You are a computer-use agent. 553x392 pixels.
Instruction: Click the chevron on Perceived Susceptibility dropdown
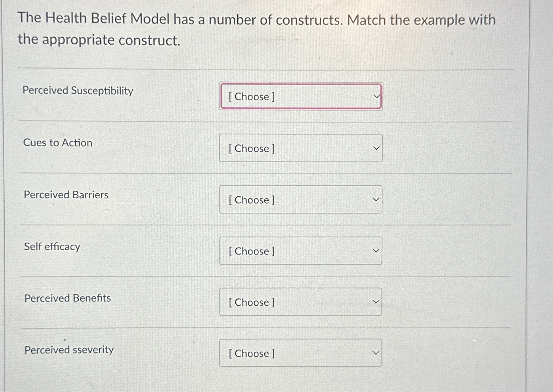click(x=376, y=96)
